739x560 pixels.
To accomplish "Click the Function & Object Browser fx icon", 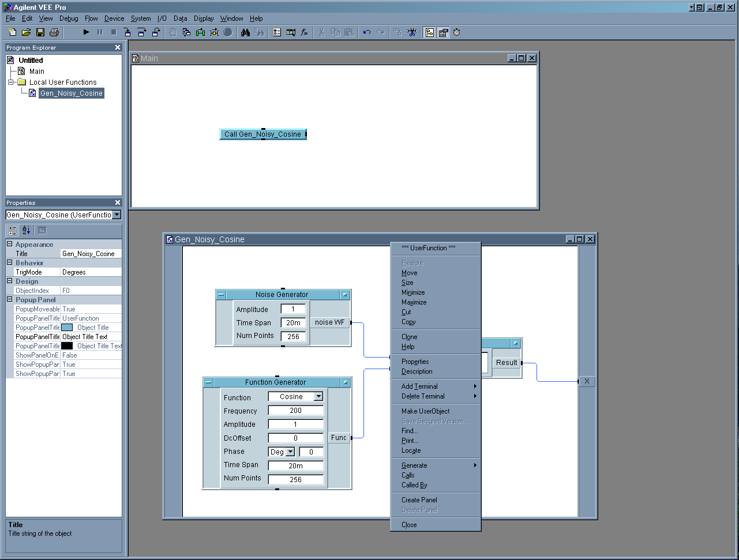I will (305, 32).
